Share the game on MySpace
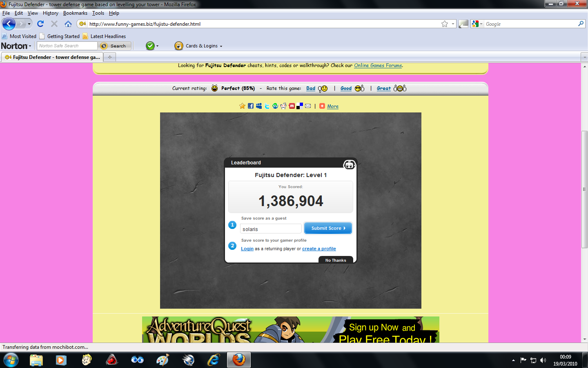588x368 pixels. coord(259,106)
